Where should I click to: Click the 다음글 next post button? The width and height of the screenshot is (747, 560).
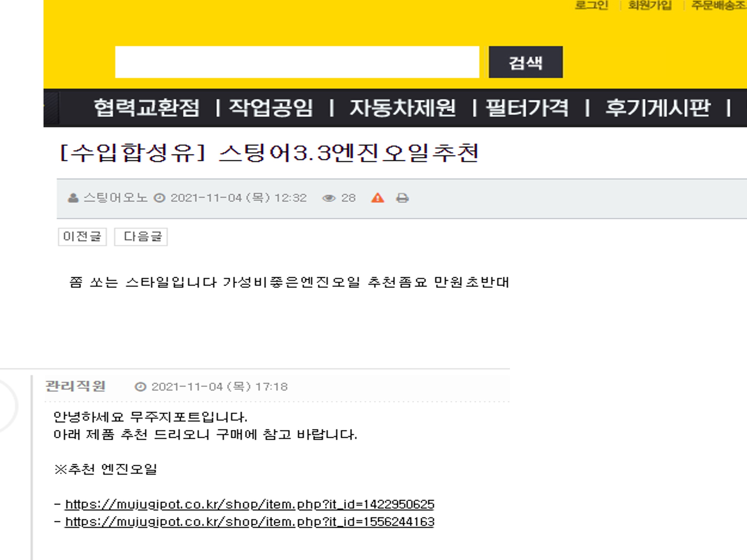pos(141,236)
